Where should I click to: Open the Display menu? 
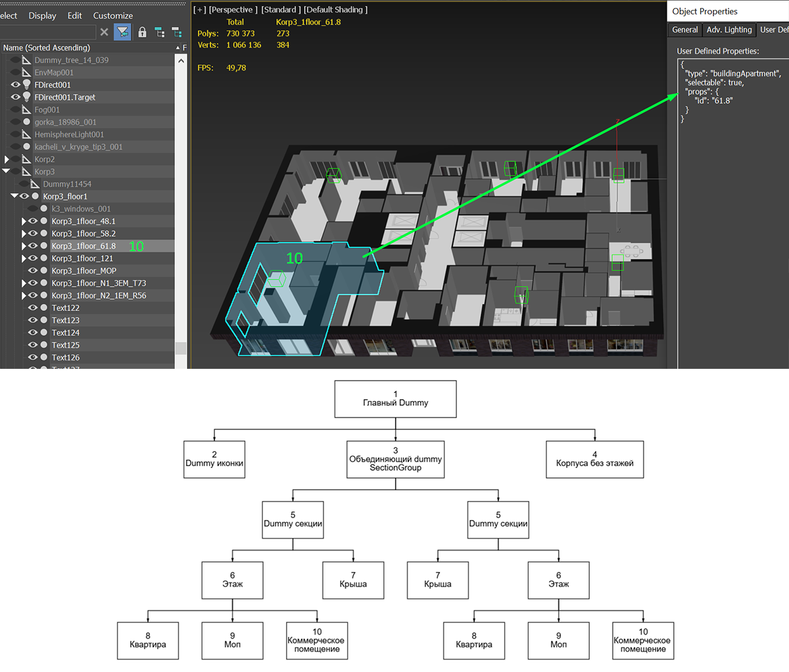click(x=42, y=15)
